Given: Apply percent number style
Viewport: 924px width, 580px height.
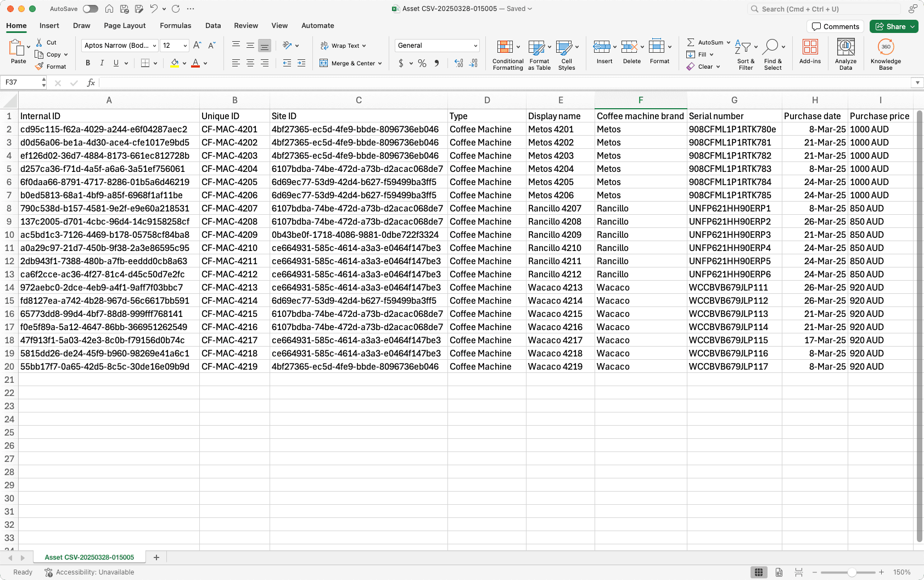Looking at the screenshot, I should click(422, 63).
